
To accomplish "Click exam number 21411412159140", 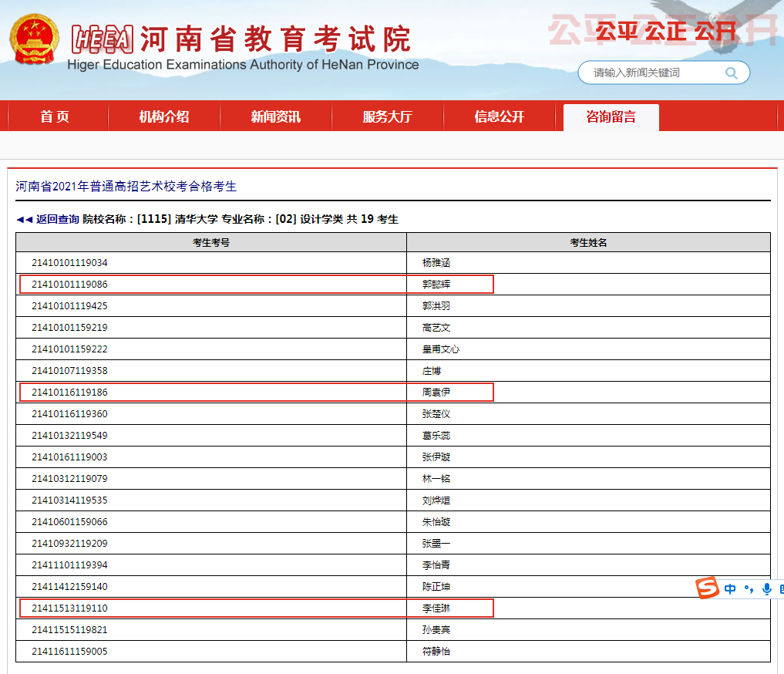I will 69,586.
